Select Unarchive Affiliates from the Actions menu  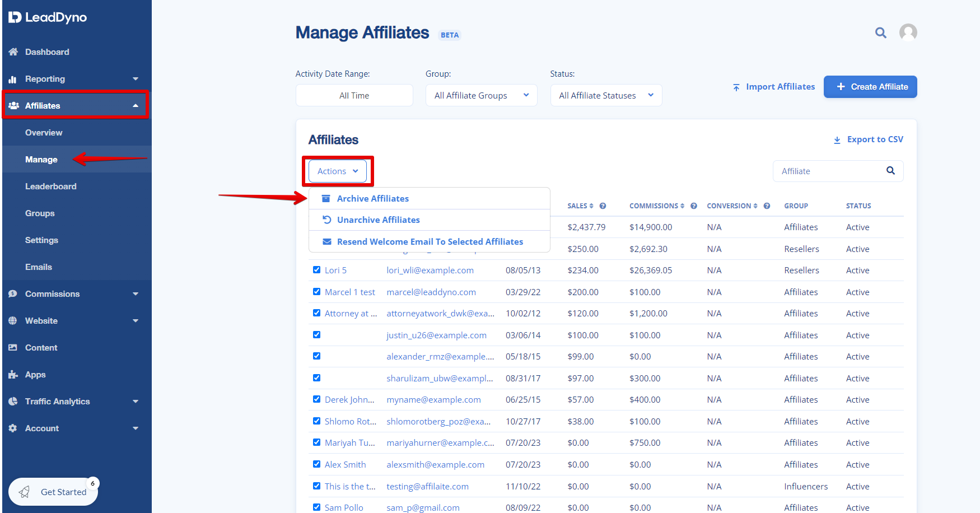pos(430,220)
